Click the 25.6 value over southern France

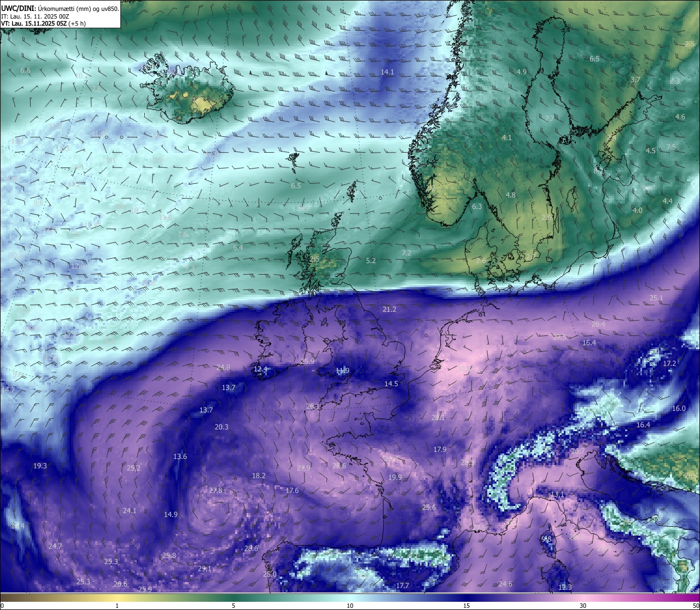(x=429, y=507)
